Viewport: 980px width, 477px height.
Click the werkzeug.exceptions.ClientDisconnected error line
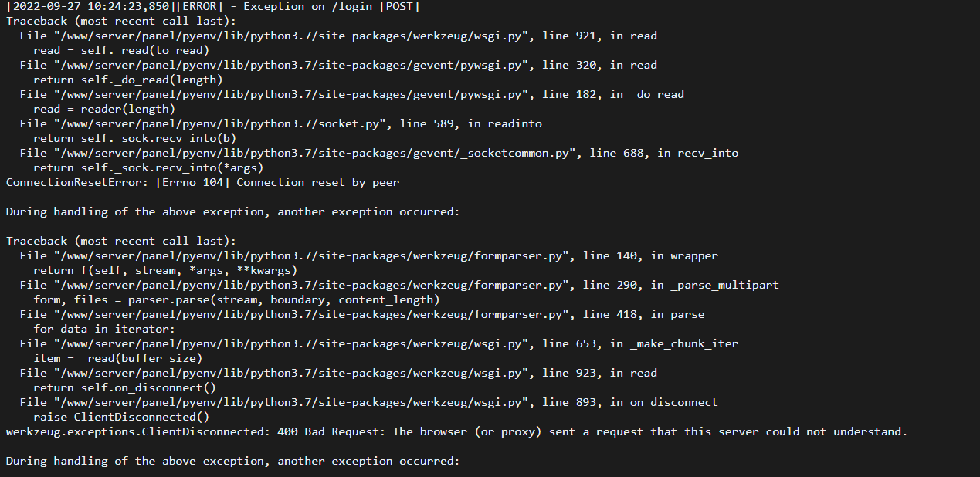pyautogui.click(x=456, y=431)
